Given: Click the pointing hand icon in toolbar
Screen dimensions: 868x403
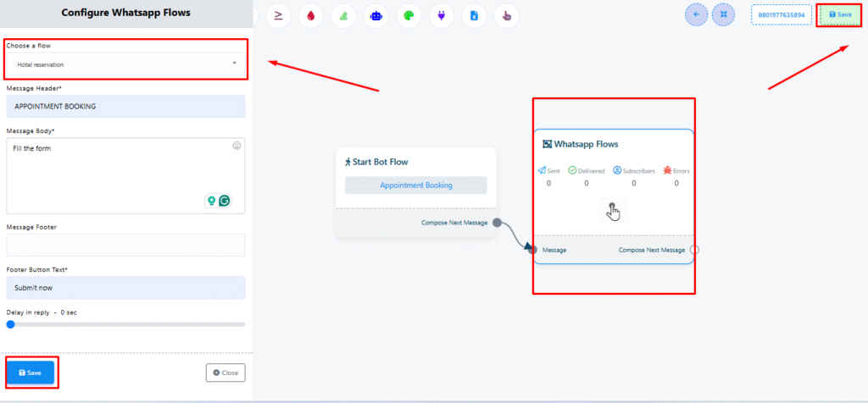Looking at the screenshot, I should 507,16.
